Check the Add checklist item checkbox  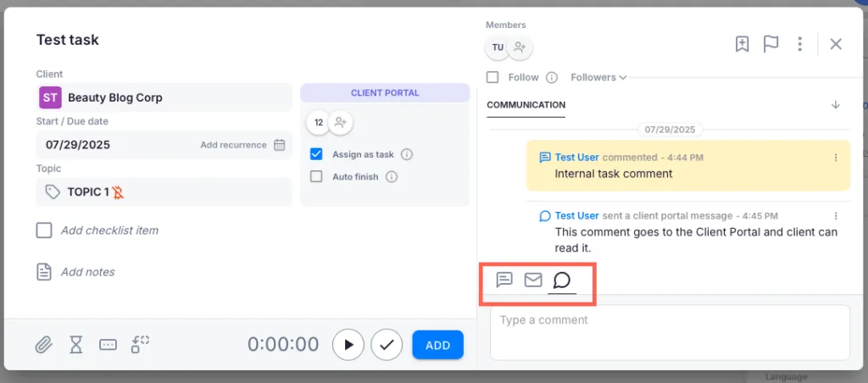[x=44, y=230]
